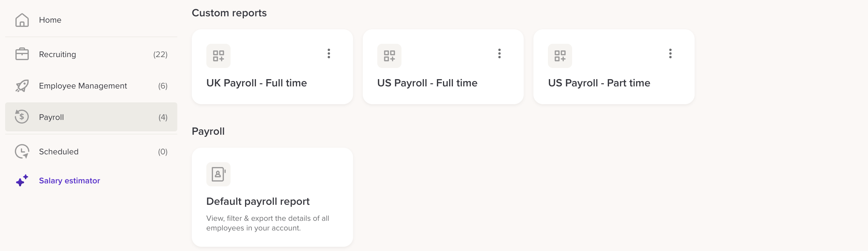The height and width of the screenshot is (251, 868).
Task: Click the Home house icon
Action: tap(22, 20)
